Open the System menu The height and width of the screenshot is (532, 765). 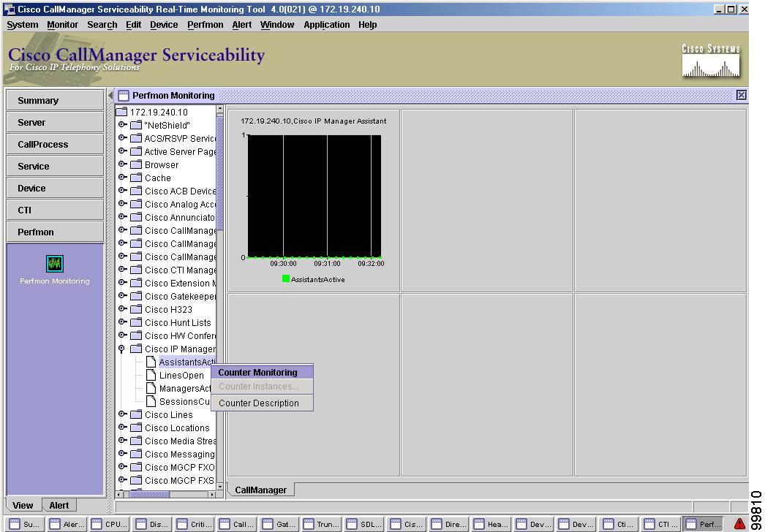coord(23,25)
